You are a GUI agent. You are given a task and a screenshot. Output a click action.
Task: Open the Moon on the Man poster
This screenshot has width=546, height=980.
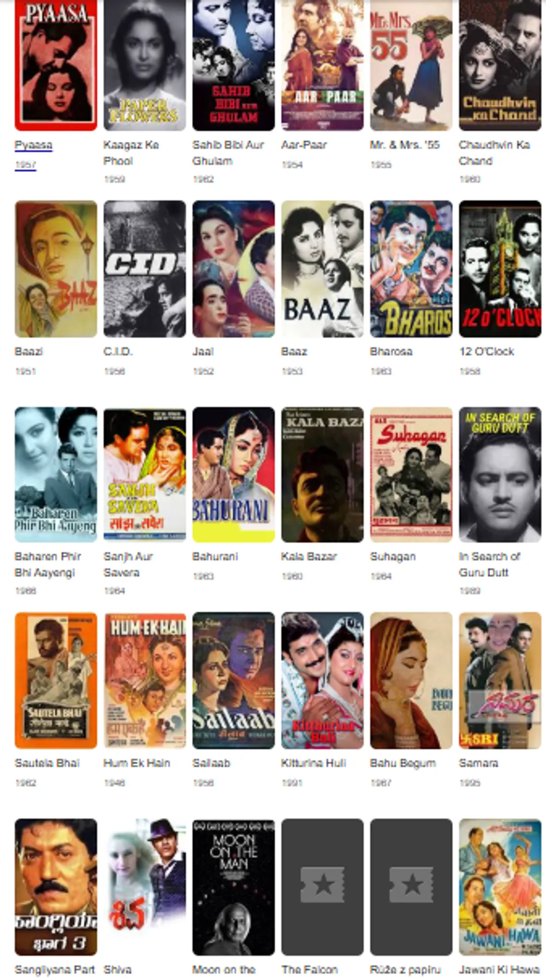point(234,887)
